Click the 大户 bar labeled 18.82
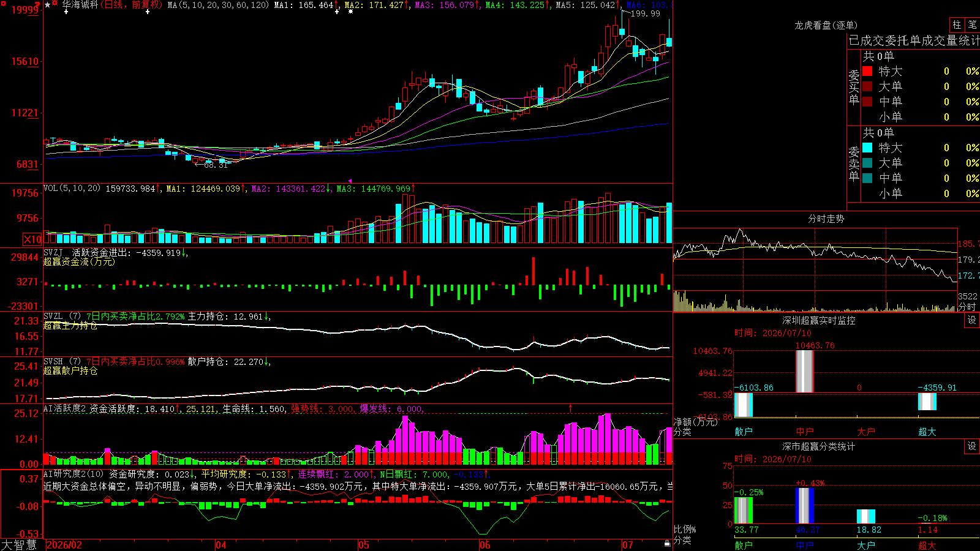The image size is (980, 551). tap(866, 516)
